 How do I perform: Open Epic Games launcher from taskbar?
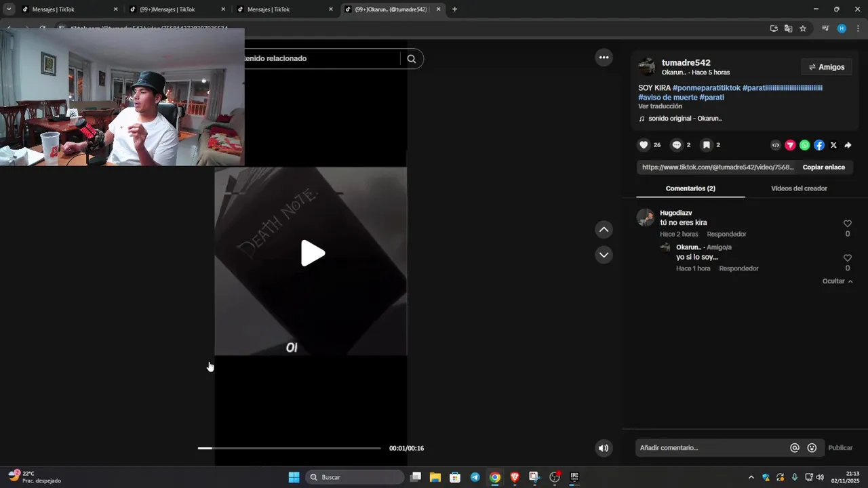[574, 477]
